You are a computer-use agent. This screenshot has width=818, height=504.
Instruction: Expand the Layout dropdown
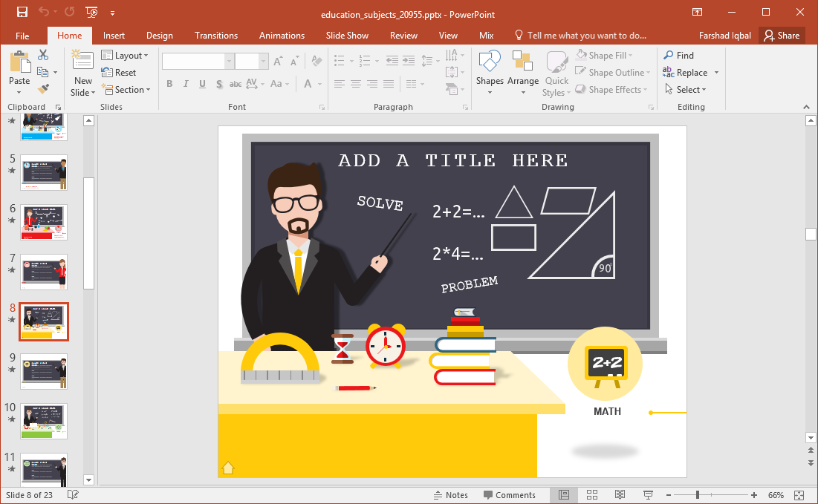[125, 56]
